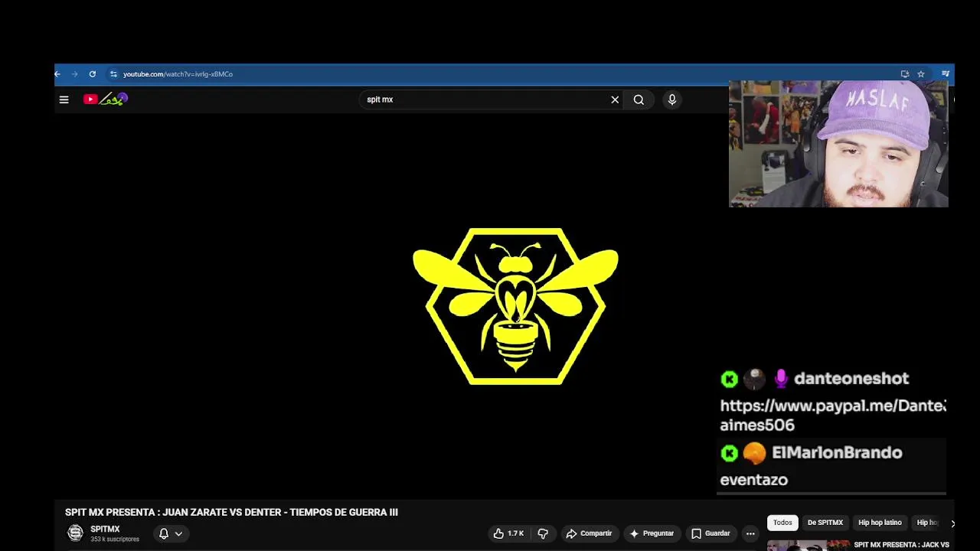
Task: Click the JUAN ZARATE VS DENTER video title
Action: [x=231, y=512]
